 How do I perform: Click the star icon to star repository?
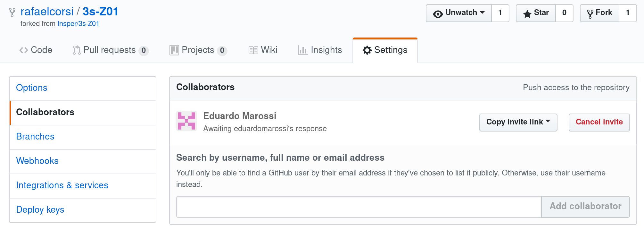coord(527,14)
